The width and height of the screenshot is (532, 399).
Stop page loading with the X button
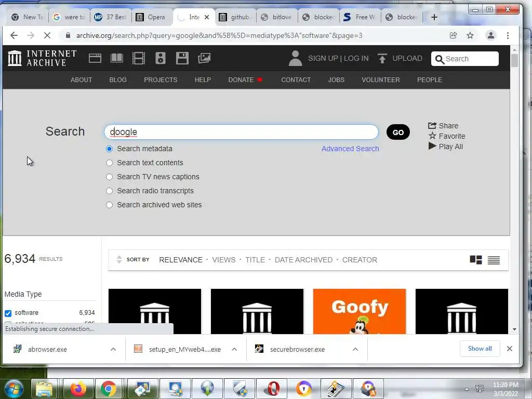coord(47,35)
